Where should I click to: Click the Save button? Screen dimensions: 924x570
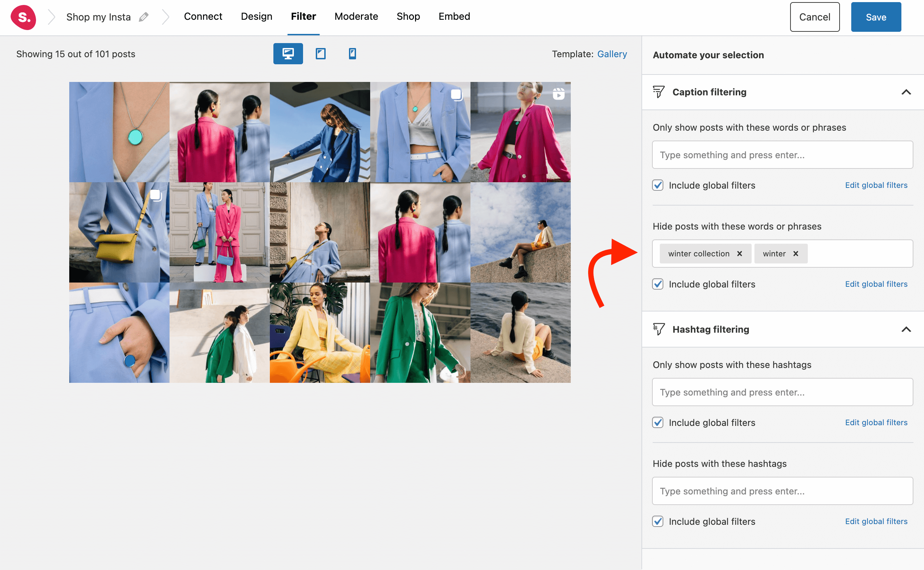coord(876,17)
